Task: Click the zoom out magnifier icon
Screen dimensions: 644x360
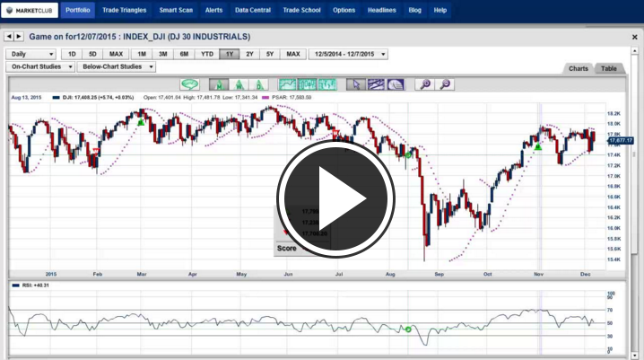Action: (445, 84)
